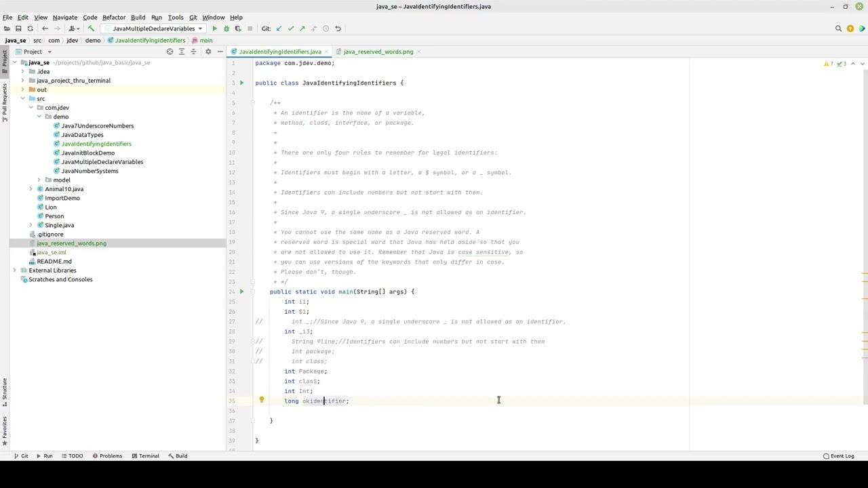
Task: Expand Animal10.java node
Action: (31, 189)
